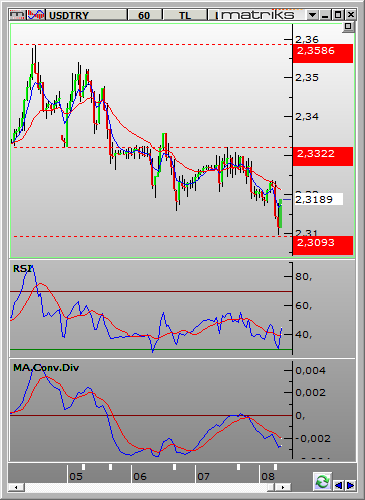Maximize the chart window
Viewport: 365px width, 500px height.
[338, 15]
